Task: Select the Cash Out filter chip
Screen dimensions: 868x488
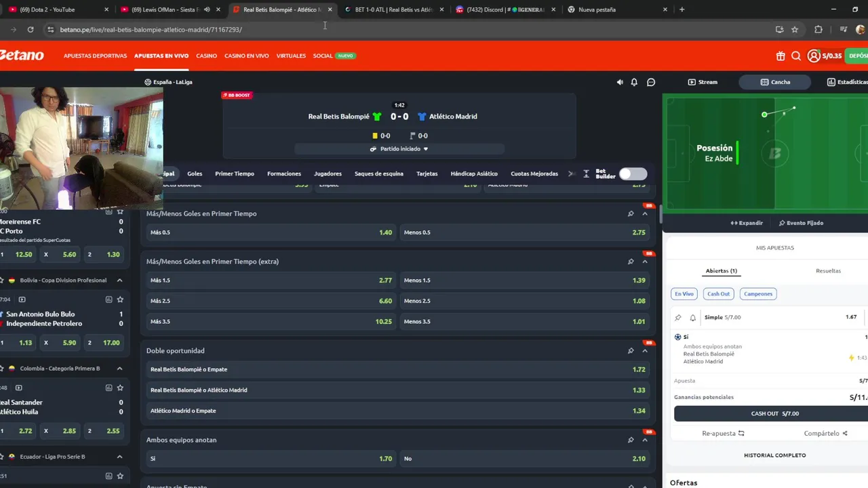Action: point(718,293)
